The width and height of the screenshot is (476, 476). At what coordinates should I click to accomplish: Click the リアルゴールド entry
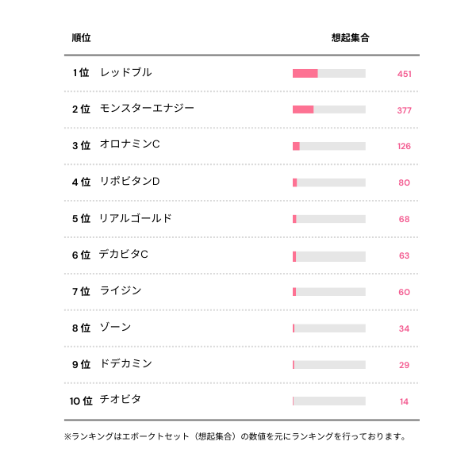[x=135, y=218]
